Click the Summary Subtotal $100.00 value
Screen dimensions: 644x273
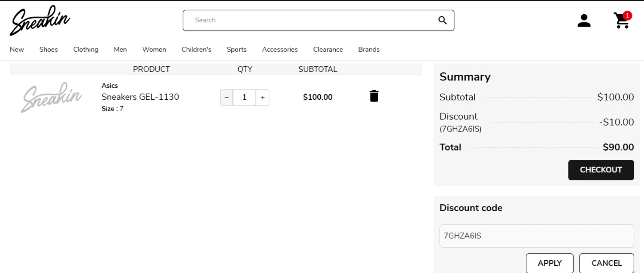pyautogui.click(x=616, y=97)
